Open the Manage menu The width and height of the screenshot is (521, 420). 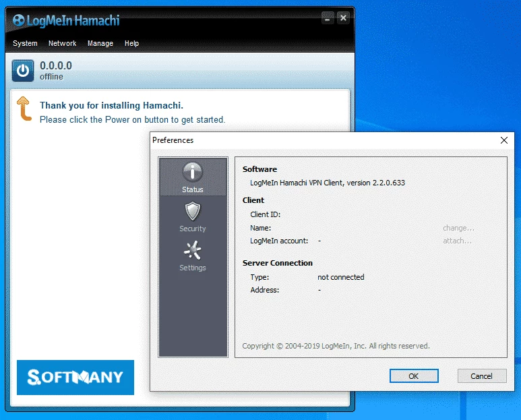click(100, 43)
